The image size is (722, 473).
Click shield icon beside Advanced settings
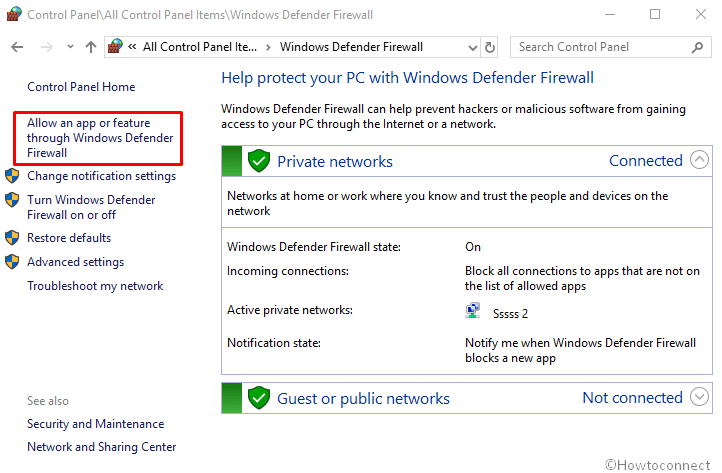coord(12,262)
